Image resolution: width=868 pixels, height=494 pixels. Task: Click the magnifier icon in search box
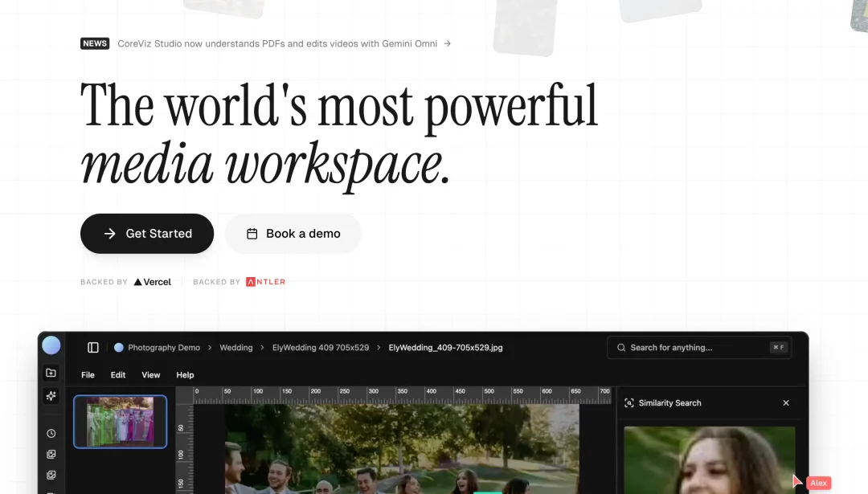point(621,347)
